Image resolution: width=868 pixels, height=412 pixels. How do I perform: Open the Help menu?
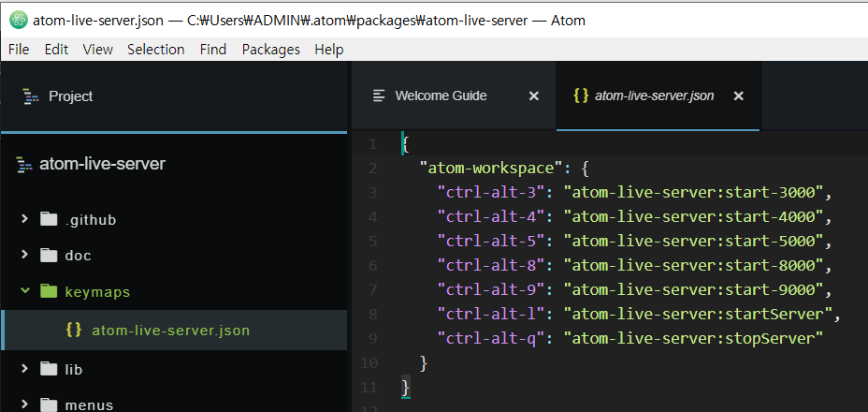(x=329, y=50)
